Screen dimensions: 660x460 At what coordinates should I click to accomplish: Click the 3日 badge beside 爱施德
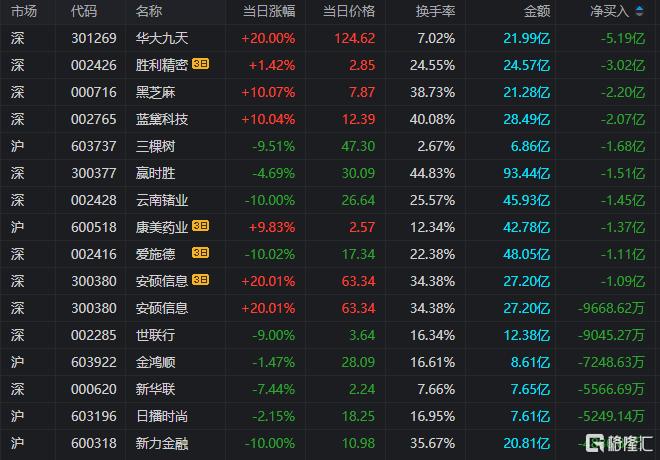pyautogui.click(x=200, y=253)
